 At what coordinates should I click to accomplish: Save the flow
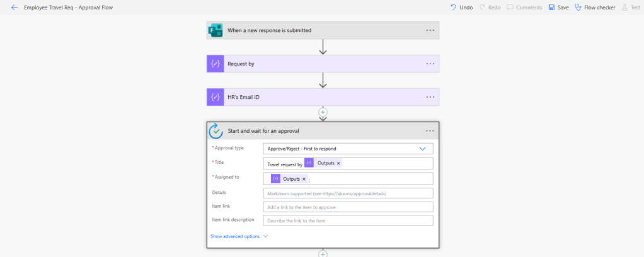(x=558, y=8)
